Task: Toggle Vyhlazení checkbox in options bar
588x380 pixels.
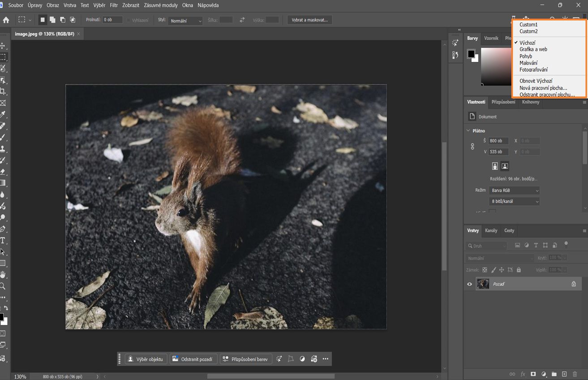Action: pyautogui.click(x=129, y=20)
